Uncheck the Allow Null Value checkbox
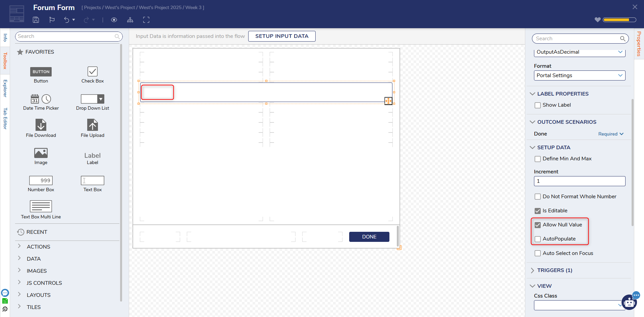The height and width of the screenshot is (317, 644). [x=538, y=225]
